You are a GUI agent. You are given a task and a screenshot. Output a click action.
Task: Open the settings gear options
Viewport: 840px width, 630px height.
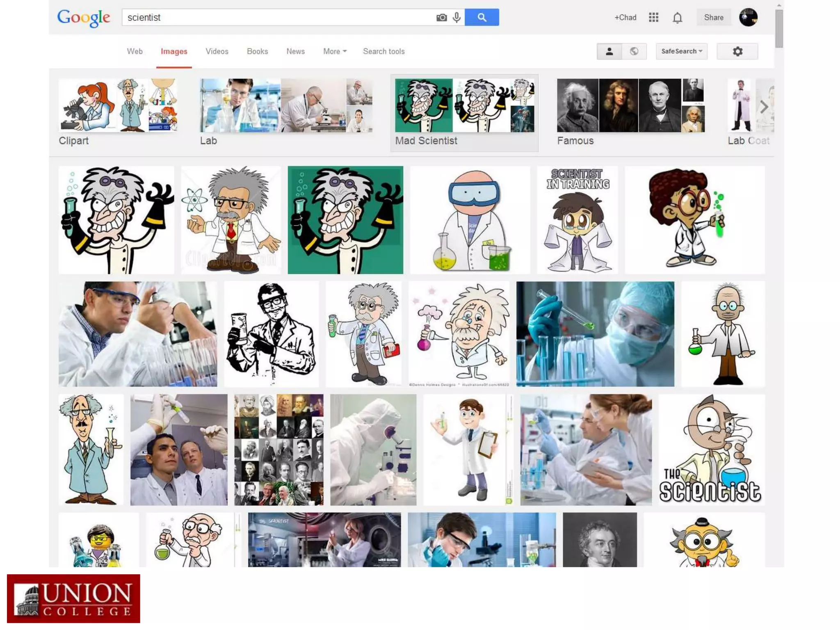[x=737, y=52]
